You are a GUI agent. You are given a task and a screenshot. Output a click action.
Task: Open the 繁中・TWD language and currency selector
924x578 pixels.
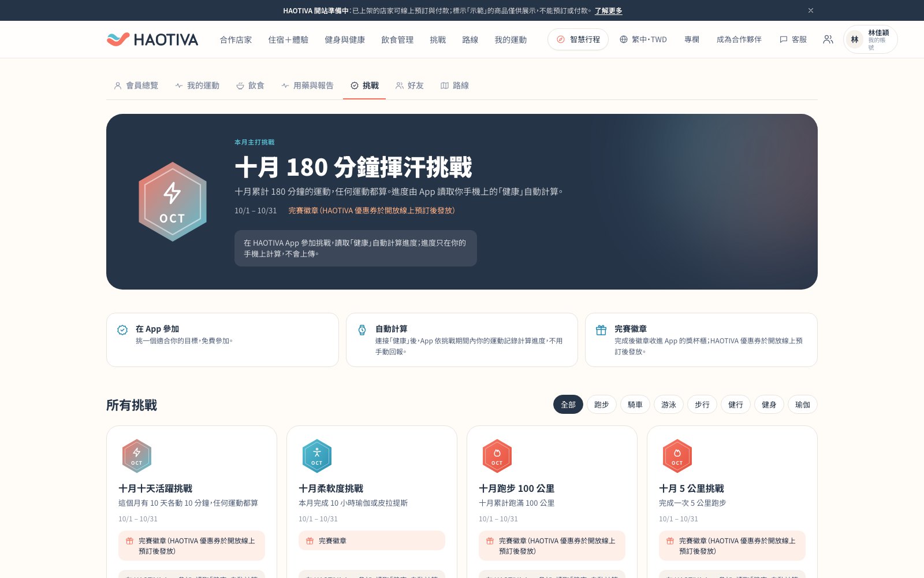click(x=643, y=39)
